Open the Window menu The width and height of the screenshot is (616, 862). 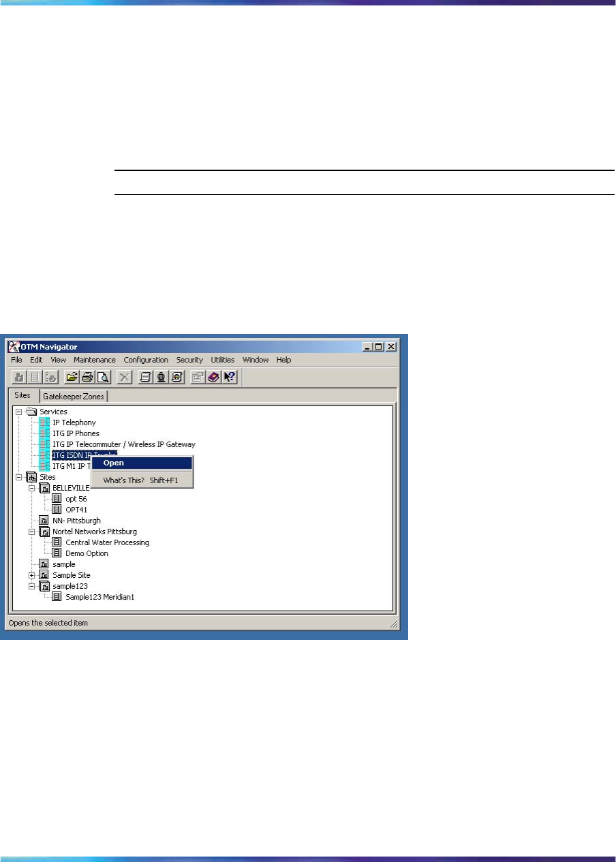coord(256,360)
